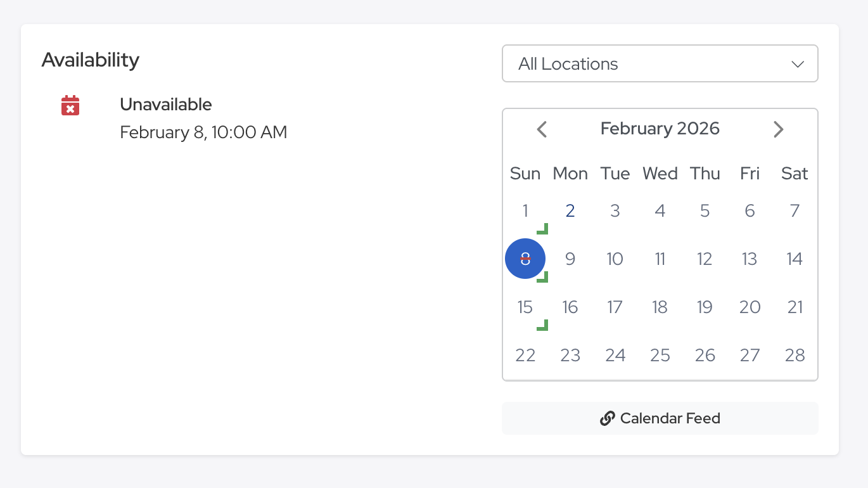
Task: Click February 28 in the calendar
Action: (795, 356)
